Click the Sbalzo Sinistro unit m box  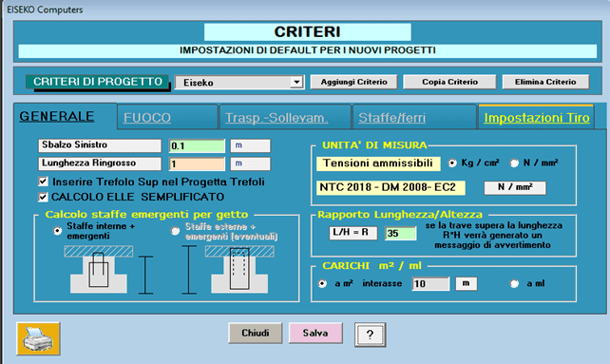pyautogui.click(x=250, y=145)
